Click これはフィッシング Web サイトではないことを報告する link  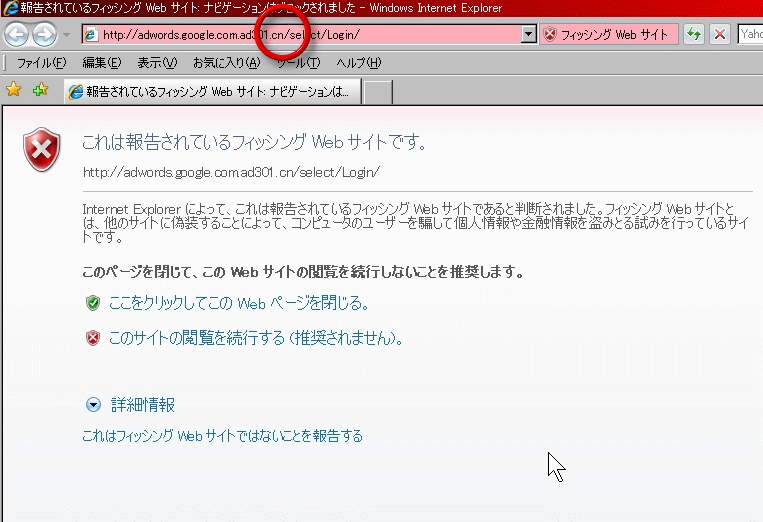pyautogui.click(x=222, y=435)
